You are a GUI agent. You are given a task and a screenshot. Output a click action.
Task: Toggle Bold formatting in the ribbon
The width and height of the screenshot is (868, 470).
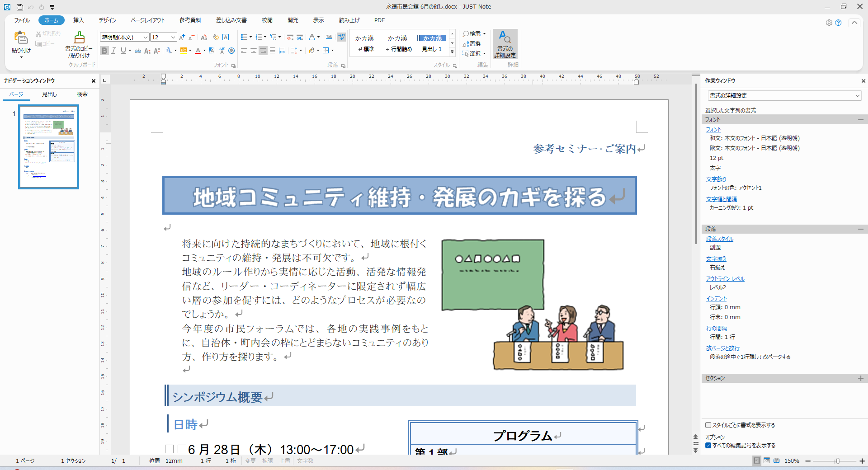(104, 51)
